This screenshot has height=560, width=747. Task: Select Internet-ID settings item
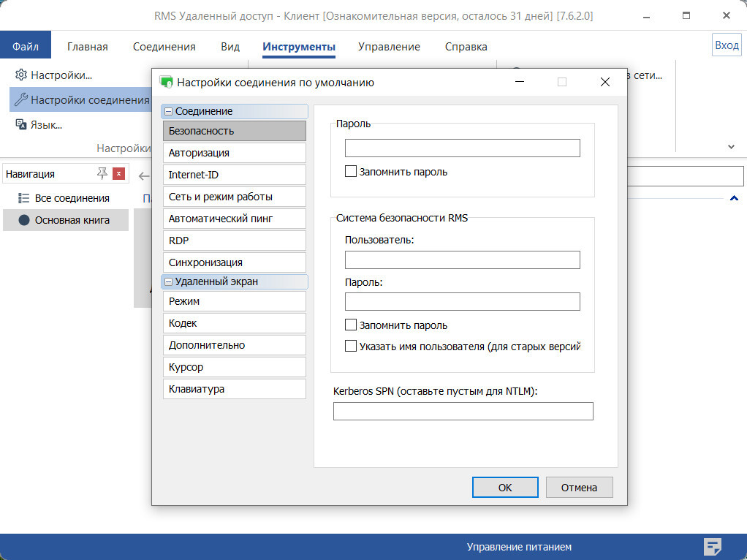coord(235,175)
